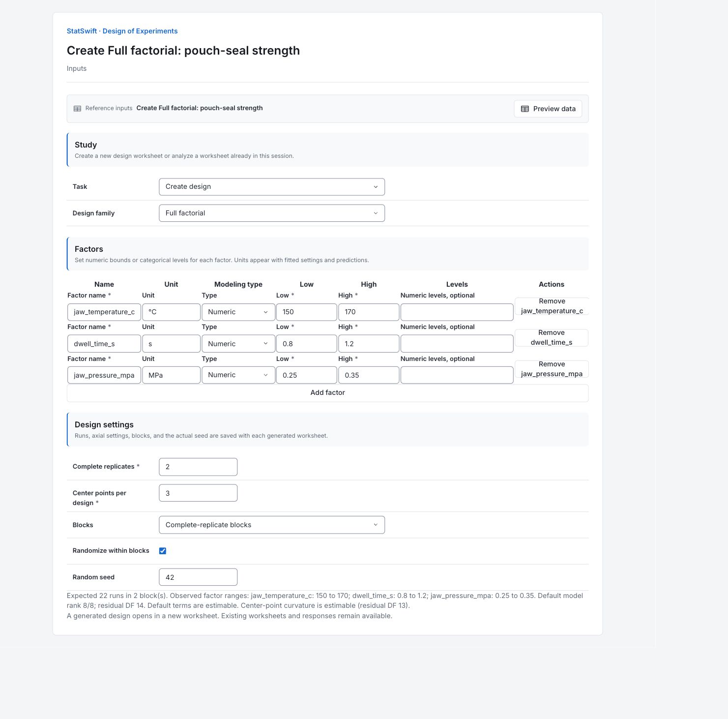Edit the Low value 150 field

(x=307, y=312)
